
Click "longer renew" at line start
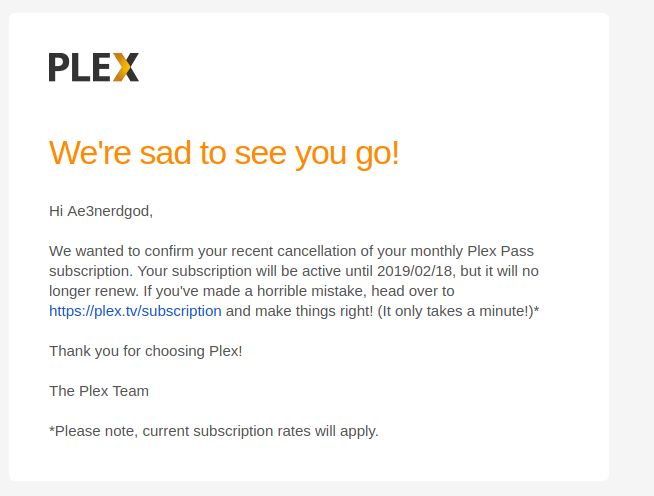pyautogui.click(x=93, y=291)
